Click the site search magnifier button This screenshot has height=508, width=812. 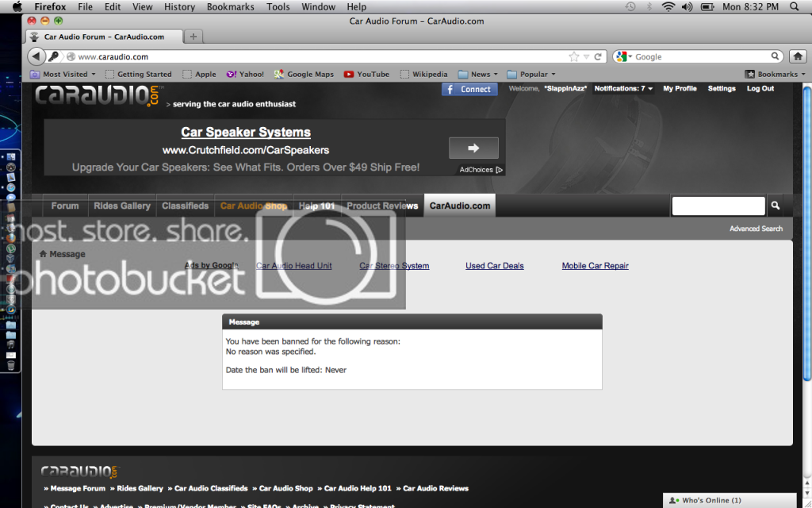[x=775, y=206]
